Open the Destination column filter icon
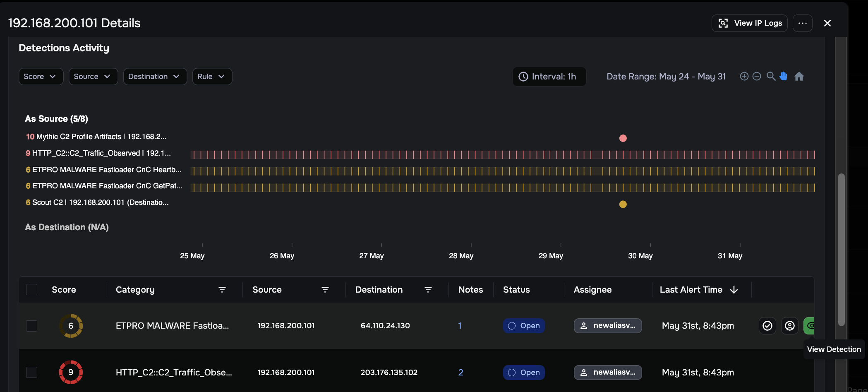 point(428,290)
